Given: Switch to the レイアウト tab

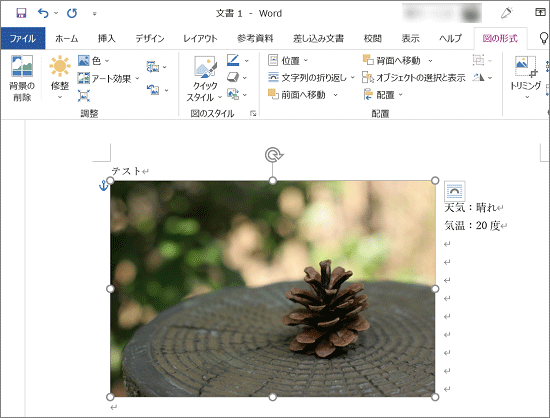Looking at the screenshot, I should [200, 38].
